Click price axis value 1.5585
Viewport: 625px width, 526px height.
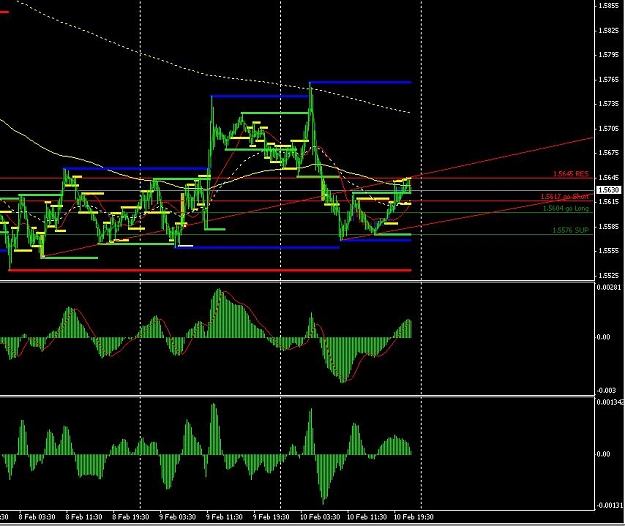point(609,226)
